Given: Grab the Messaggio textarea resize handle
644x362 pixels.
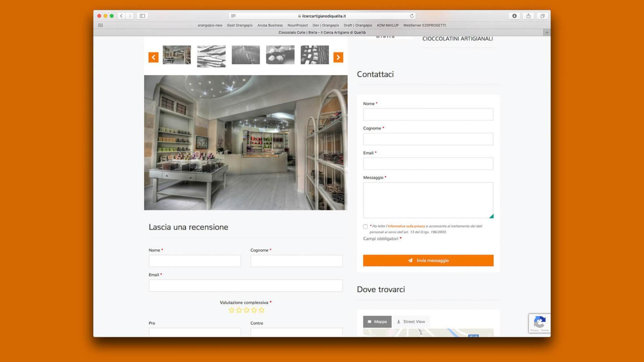Looking at the screenshot, I should [x=491, y=216].
